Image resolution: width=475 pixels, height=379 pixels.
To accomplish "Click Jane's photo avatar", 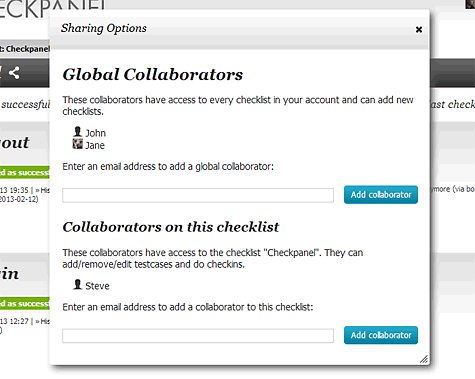I will click(x=77, y=144).
